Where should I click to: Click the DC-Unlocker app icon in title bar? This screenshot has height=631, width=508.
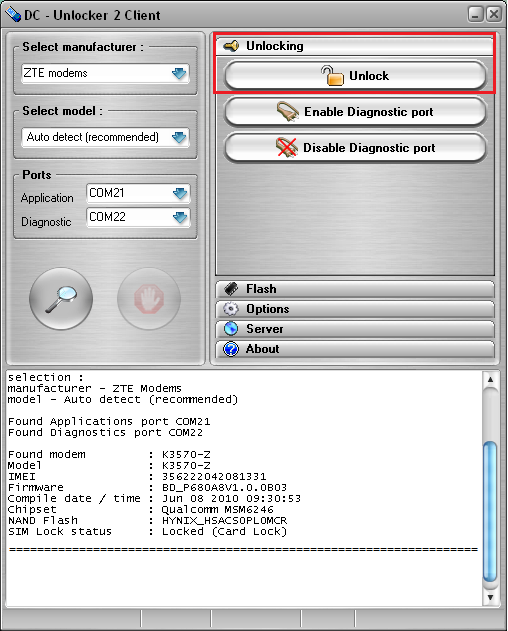(x=13, y=14)
